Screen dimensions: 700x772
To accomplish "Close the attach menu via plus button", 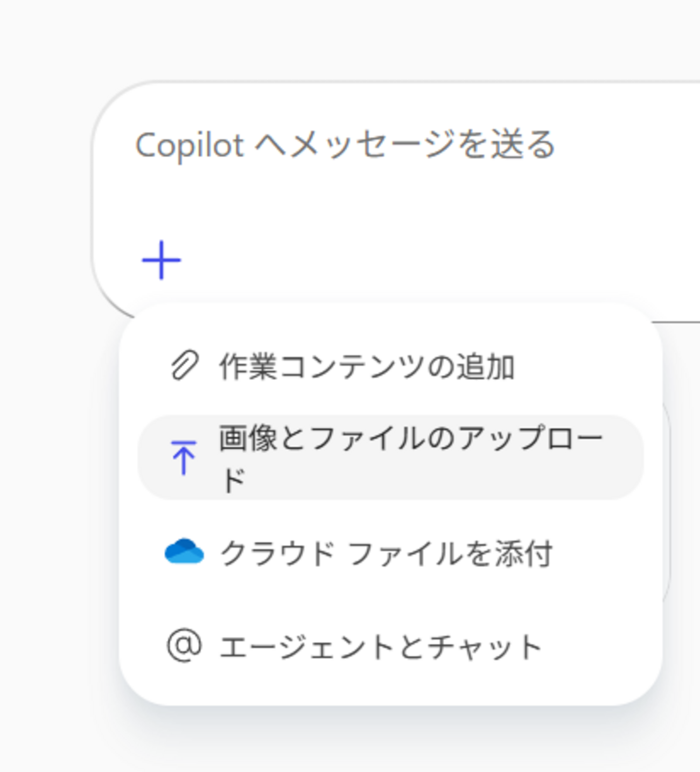I will [x=162, y=261].
